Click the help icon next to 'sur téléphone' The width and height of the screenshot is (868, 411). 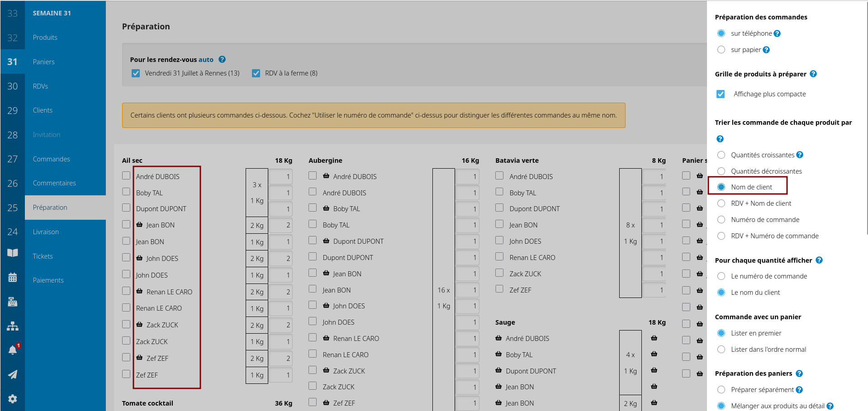click(x=777, y=33)
